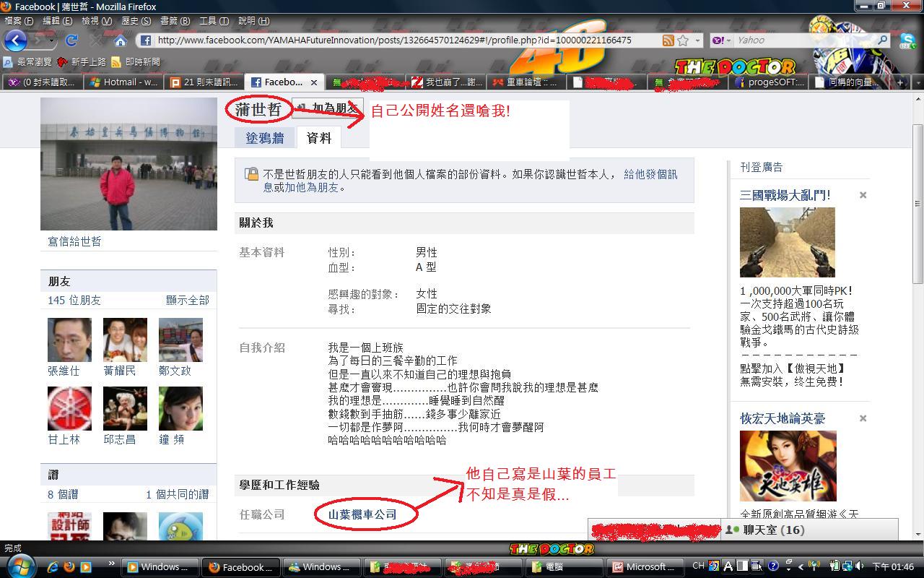Image resolution: width=924 pixels, height=578 pixels.
Task: Click the 加他為朋友 link in notice
Action: click(311, 187)
